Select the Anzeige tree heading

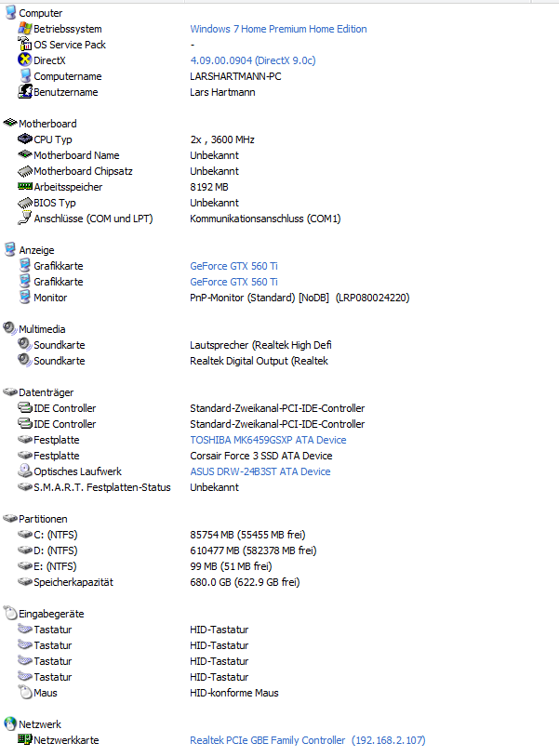[36, 250]
